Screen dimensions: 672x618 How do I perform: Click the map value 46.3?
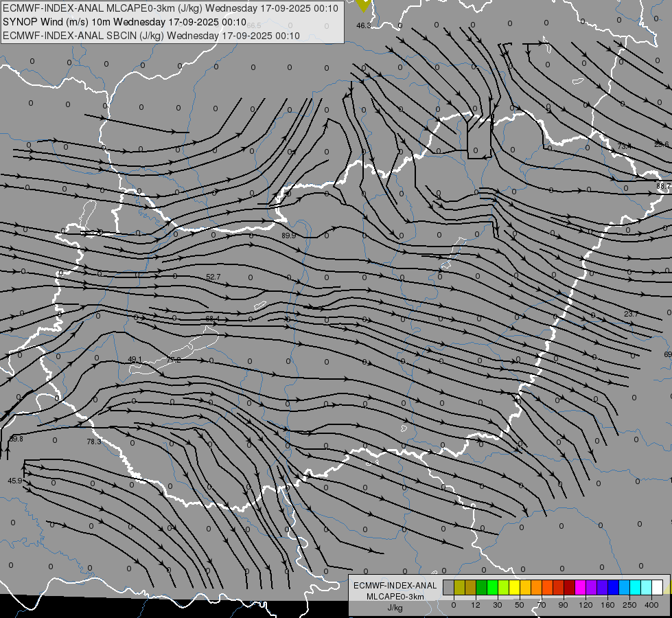(363, 25)
